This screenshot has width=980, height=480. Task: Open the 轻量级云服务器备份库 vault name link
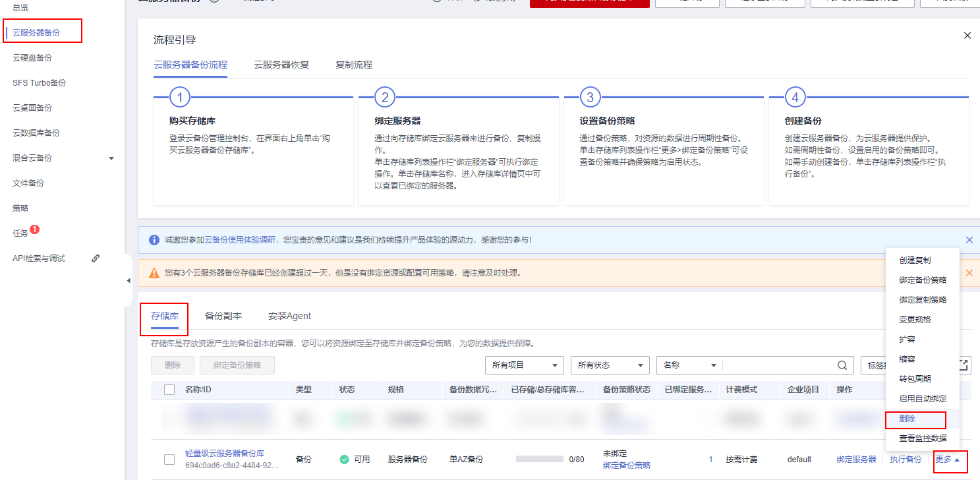(x=225, y=454)
